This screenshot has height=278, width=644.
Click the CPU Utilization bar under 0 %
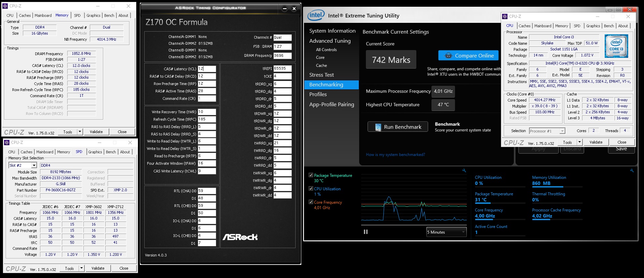click(x=500, y=187)
